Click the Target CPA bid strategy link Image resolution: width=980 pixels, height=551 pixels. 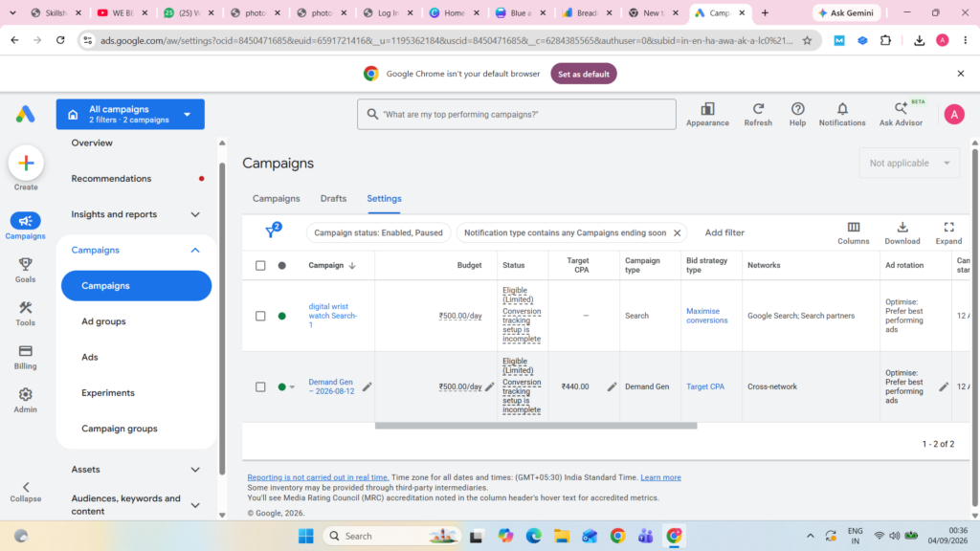[x=705, y=386]
